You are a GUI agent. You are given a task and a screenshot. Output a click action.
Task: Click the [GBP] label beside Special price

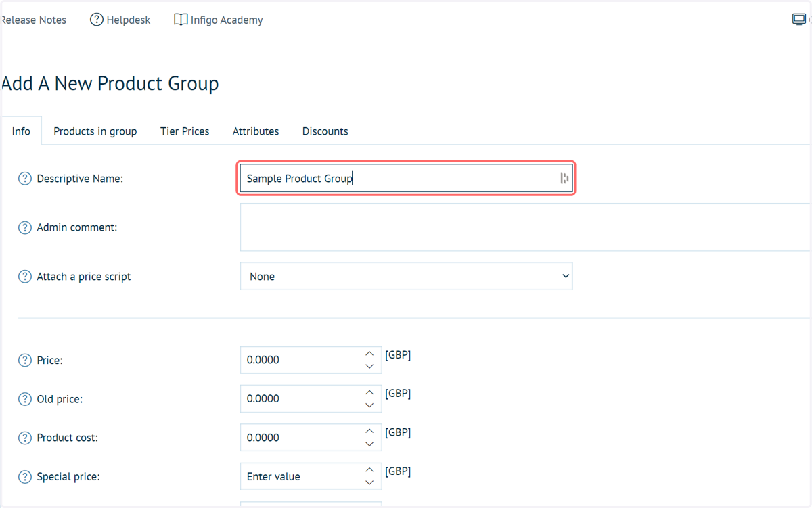point(398,471)
